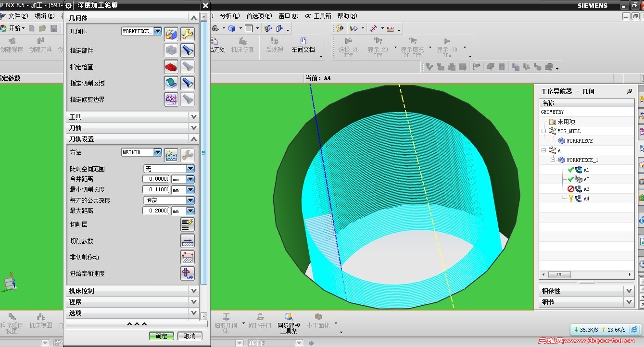
Task: Open the 每刀的公共深度 dropdown
Action: pyautogui.click(x=190, y=200)
